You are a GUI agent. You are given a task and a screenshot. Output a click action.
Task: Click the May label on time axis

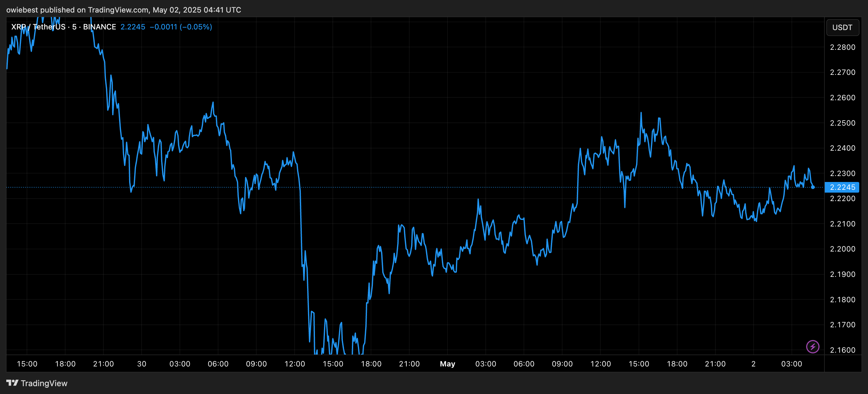(447, 364)
